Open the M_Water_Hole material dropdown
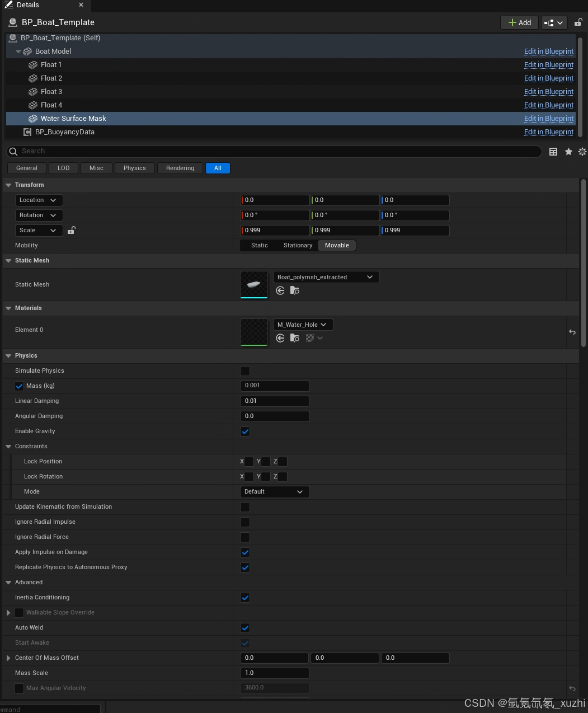Viewport: 588px width, 713px height. pos(303,325)
